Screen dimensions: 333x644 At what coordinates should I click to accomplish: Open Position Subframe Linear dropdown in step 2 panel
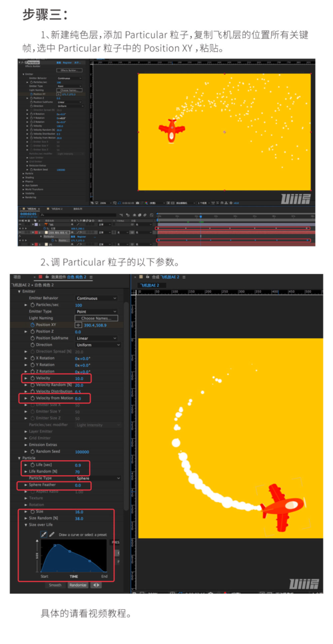tap(97, 338)
